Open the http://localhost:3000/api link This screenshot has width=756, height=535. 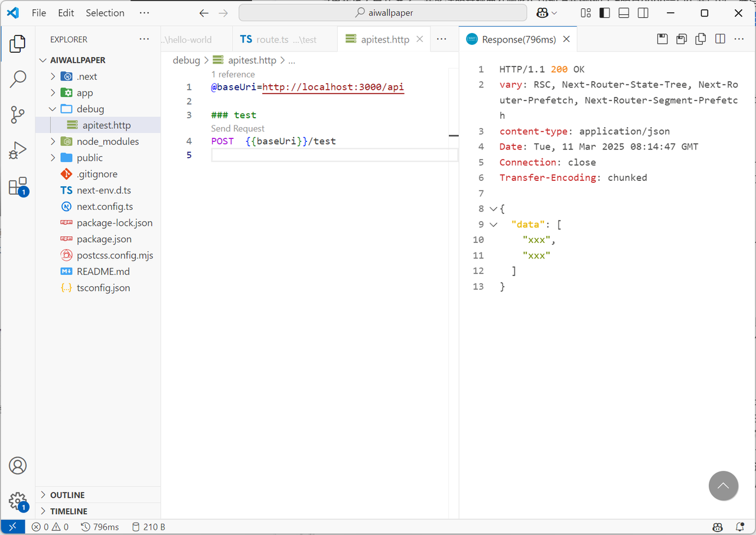pyautogui.click(x=333, y=87)
